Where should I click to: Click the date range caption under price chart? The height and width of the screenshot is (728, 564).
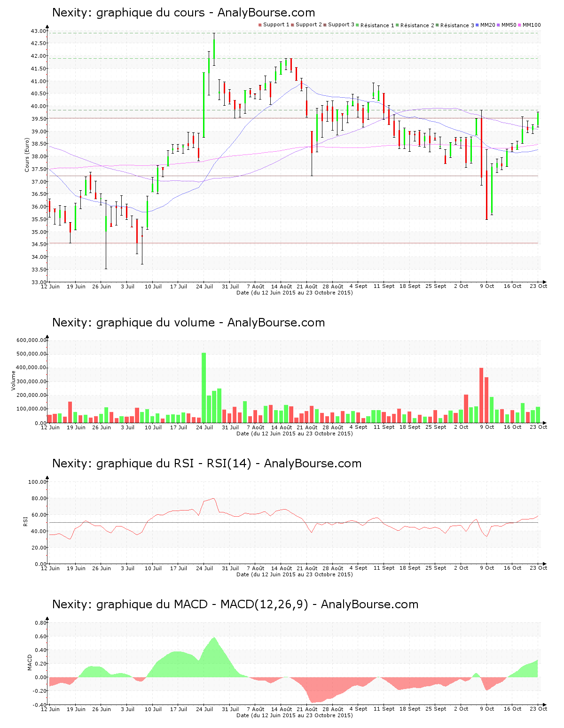coord(295,293)
